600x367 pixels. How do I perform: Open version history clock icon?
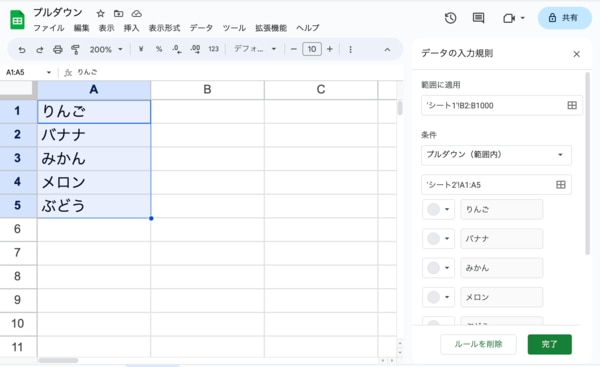click(450, 18)
